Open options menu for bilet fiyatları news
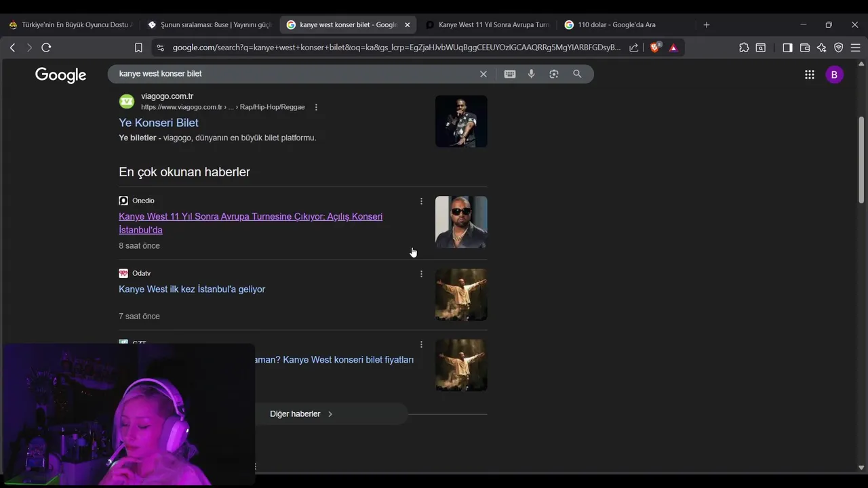Viewport: 868px width, 488px height. click(x=421, y=344)
